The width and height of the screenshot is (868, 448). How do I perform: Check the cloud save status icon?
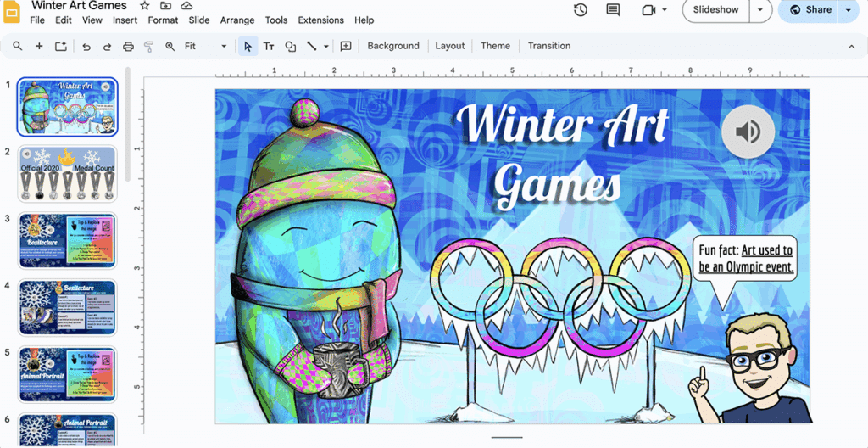(x=186, y=6)
